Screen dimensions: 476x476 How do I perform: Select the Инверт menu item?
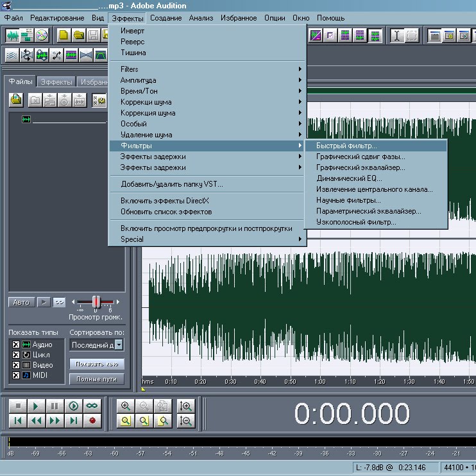(207, 31)
